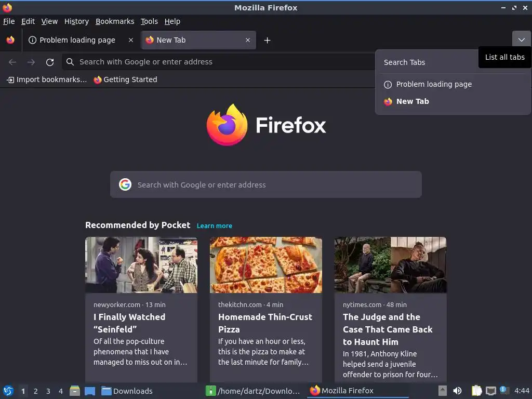Open the pizza article thumbnail
Image resolution: width=532 pixels, height=399 pixels.
click(x=266, y=265)
